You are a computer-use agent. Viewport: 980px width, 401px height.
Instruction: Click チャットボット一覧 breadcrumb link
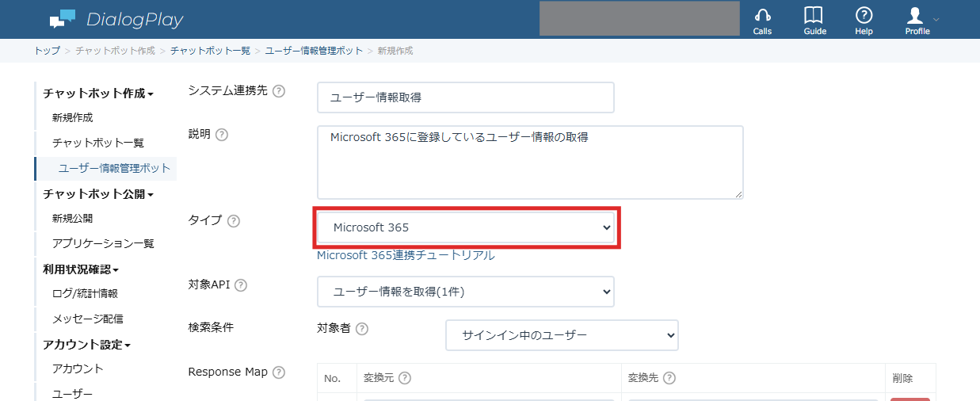tap(210, 51)
